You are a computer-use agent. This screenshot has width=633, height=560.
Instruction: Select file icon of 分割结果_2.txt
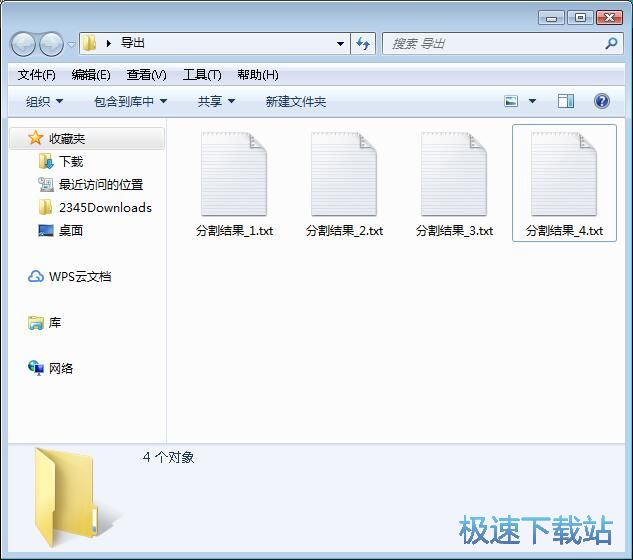tap(344, 174)
